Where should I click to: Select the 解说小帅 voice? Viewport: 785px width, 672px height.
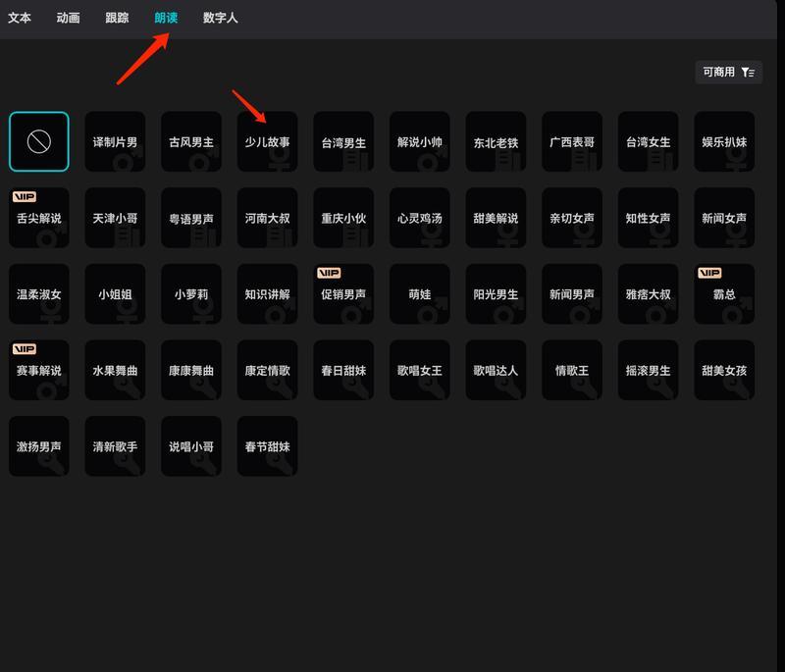pyautogui.click(x=420, y=141)
